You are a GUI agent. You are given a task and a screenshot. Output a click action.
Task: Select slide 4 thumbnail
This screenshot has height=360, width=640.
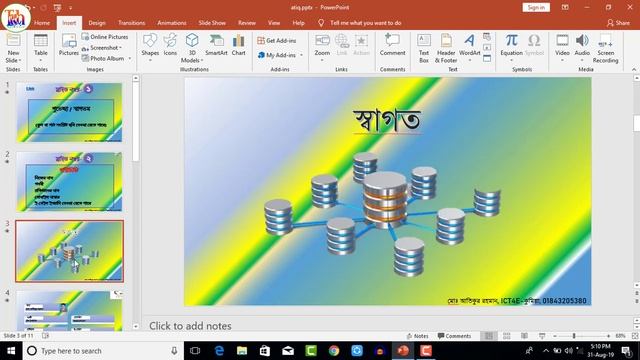69,311
